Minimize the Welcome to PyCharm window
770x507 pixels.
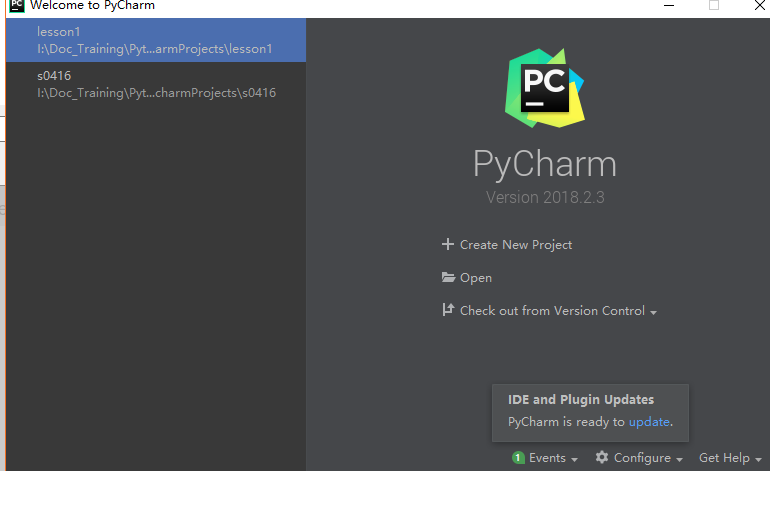669,5
